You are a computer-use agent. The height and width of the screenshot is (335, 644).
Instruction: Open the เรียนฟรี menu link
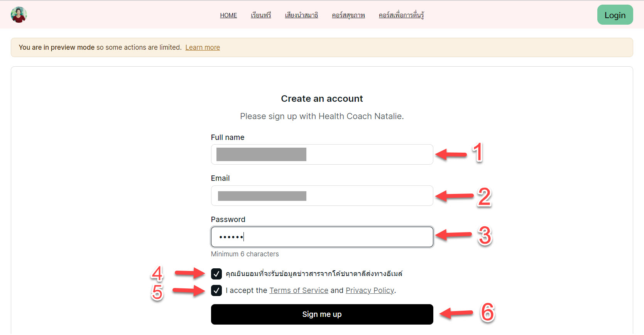coord(261,15)
